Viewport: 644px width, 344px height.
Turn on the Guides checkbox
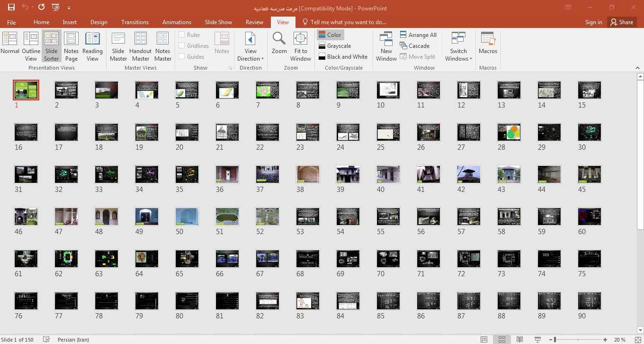coord(182,56)
